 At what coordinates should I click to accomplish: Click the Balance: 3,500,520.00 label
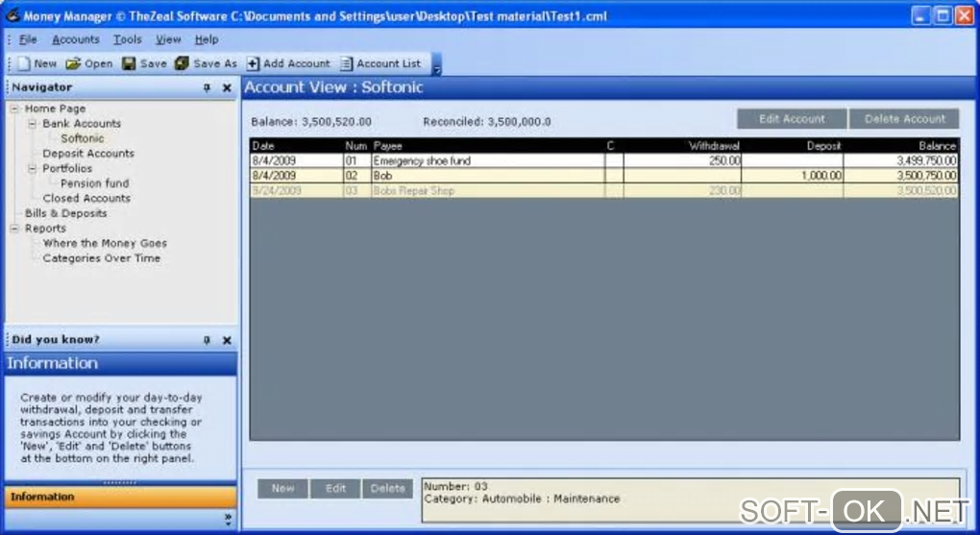311,122
